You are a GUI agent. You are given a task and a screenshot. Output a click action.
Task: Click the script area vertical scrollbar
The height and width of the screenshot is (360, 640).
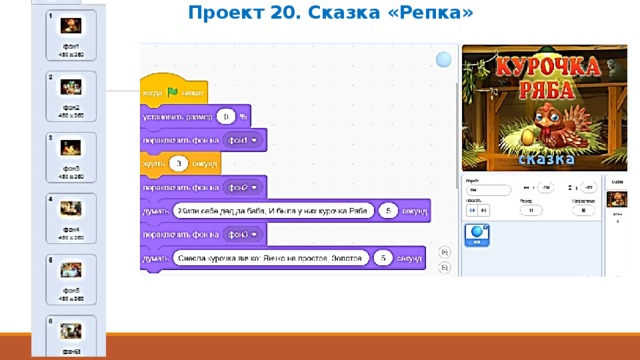pos(457,136)
